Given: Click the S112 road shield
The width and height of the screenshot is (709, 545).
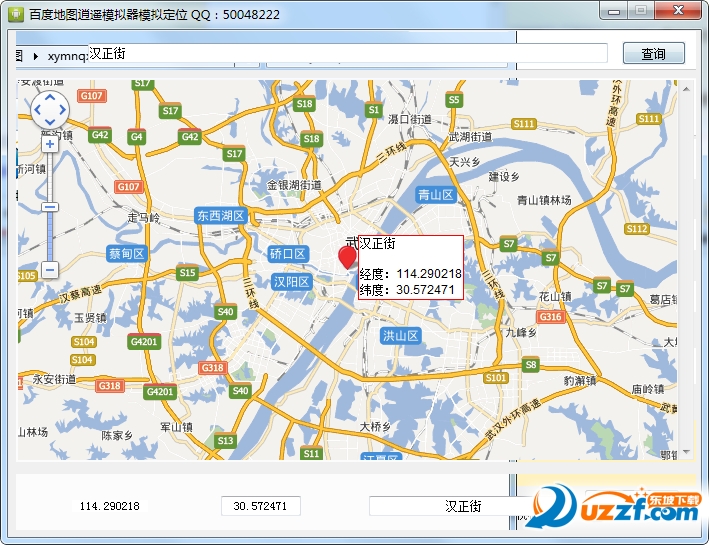Looking at the screenshot, I should point(637,229).
